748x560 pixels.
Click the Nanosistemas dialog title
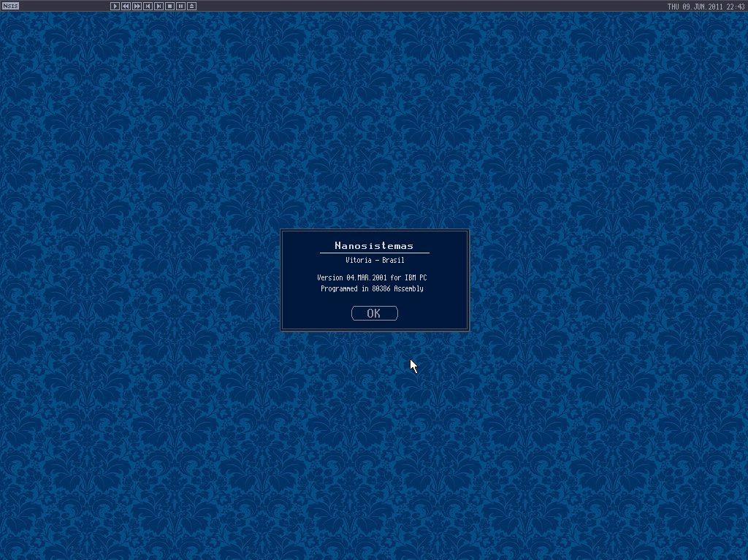[x=374, y=246]
